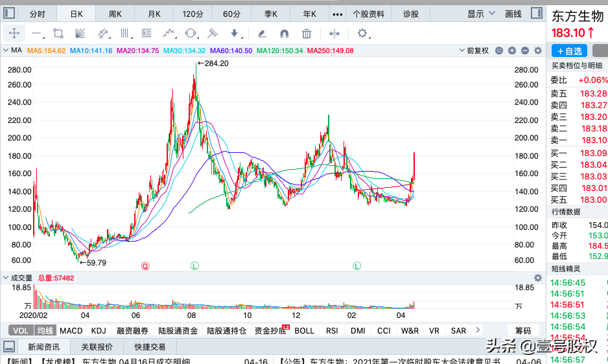Click the MA panel plus icon
Screen dimensions: 608x364
tap(512, 51)
